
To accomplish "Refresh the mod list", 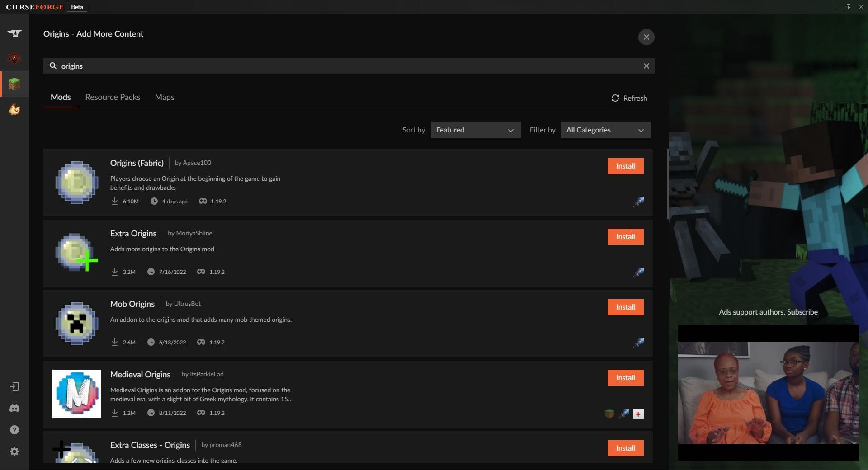I will 629,98.
